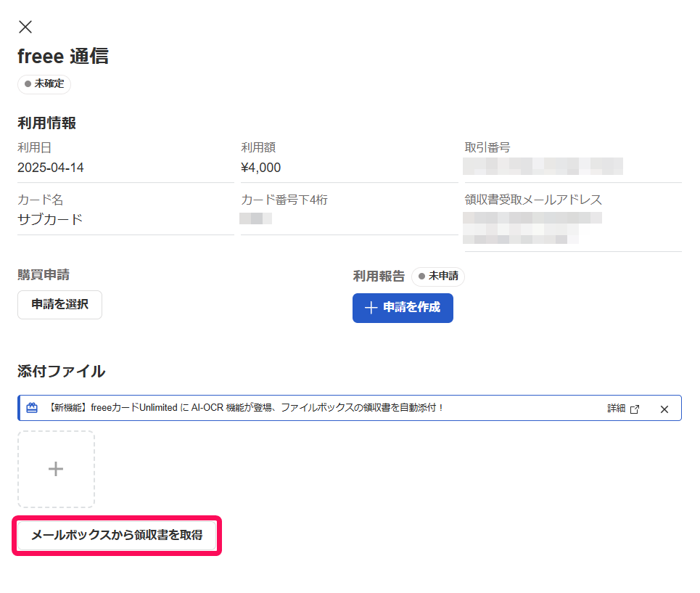Click the gift icon in the banner
This screenshot has height=593, width=700.
pyautogui.click(x=32, y=408)
